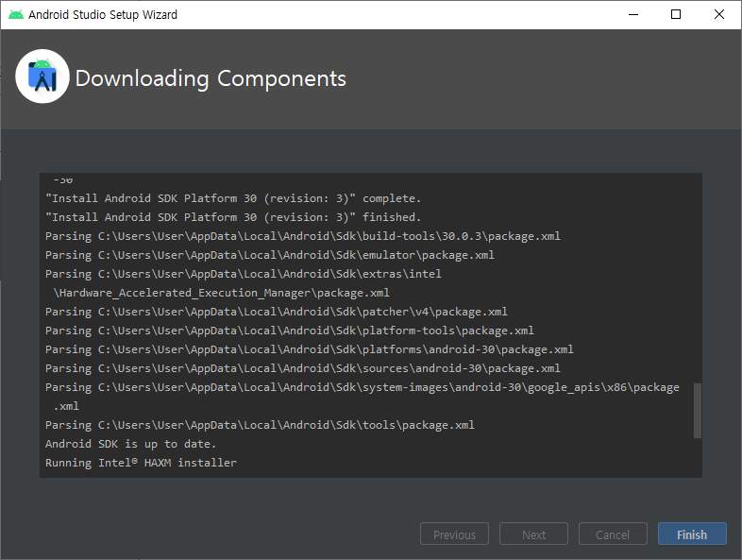
Task: Click the log panel vertical scrollbar thumb
Action: 697,411
